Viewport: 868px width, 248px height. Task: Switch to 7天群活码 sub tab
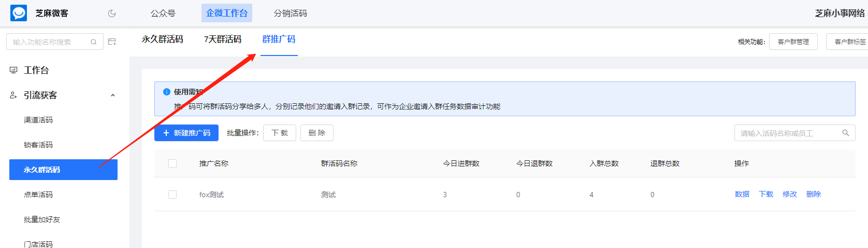[x=223, y=39]
